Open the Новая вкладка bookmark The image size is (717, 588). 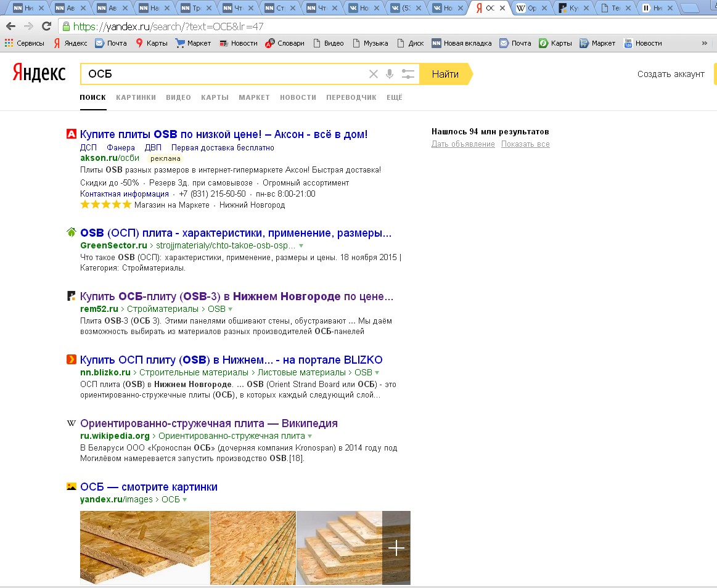tap(462, 43)
